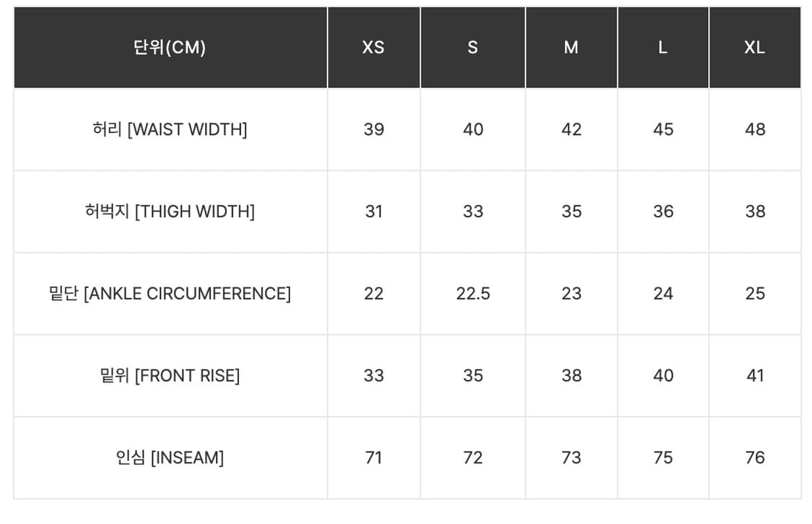Click the XS waist width value 39
Viewport: 812px width, 524px height.
pos(374,130)
